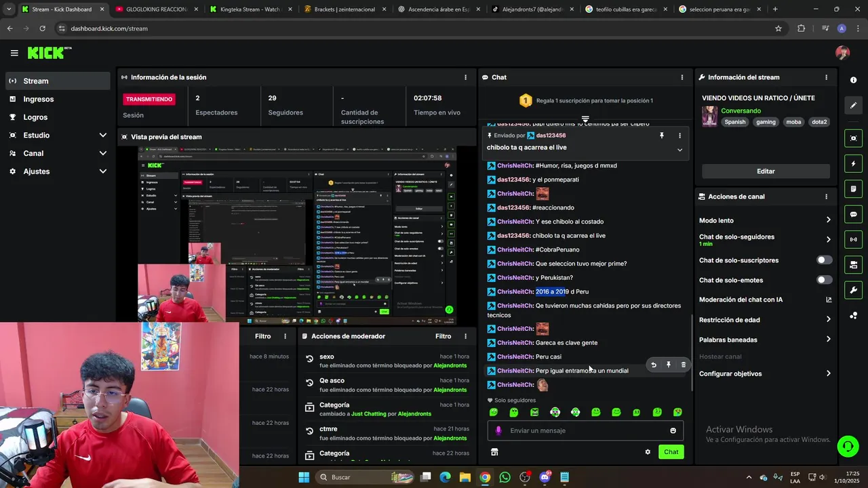Click the microphone icon in the message box
Viewport: 868px width, 488px height.
498,430
